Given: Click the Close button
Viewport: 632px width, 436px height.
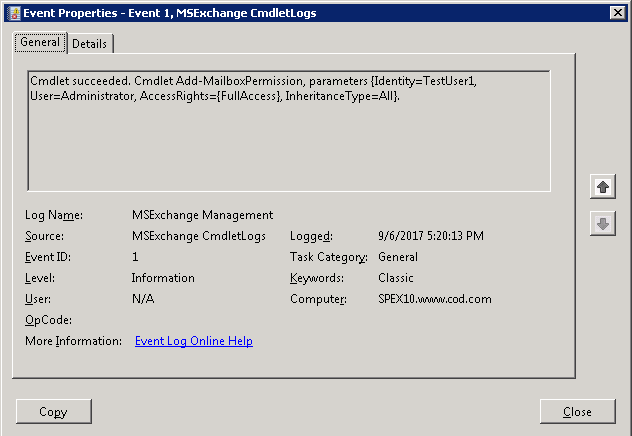Looking at the screenshot, I should click(578, 411).
